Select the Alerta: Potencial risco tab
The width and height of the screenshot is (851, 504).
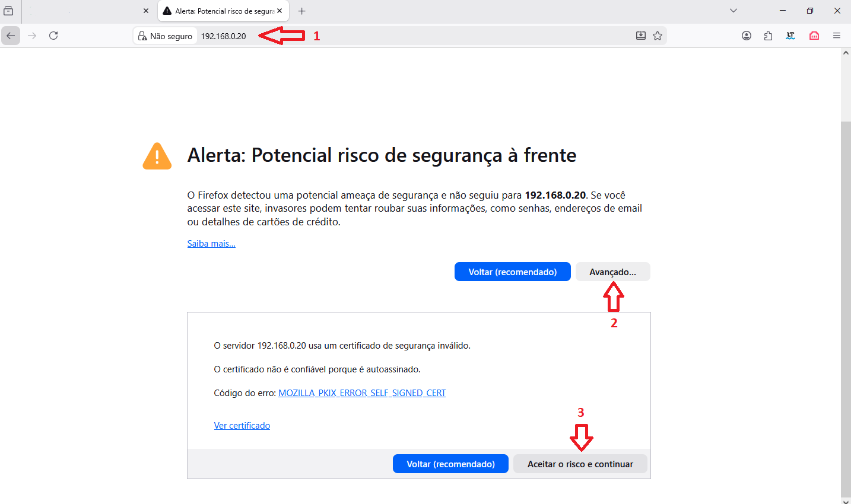coord(219,11)
